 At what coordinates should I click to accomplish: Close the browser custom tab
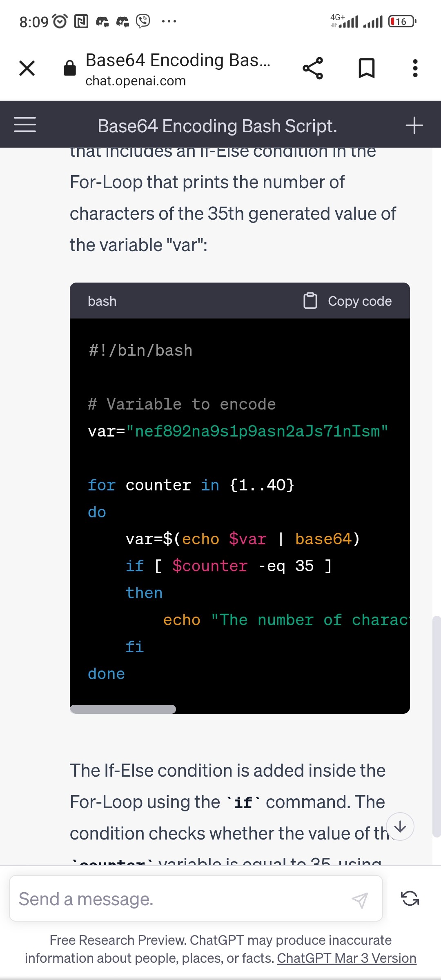tap(27, 68)
